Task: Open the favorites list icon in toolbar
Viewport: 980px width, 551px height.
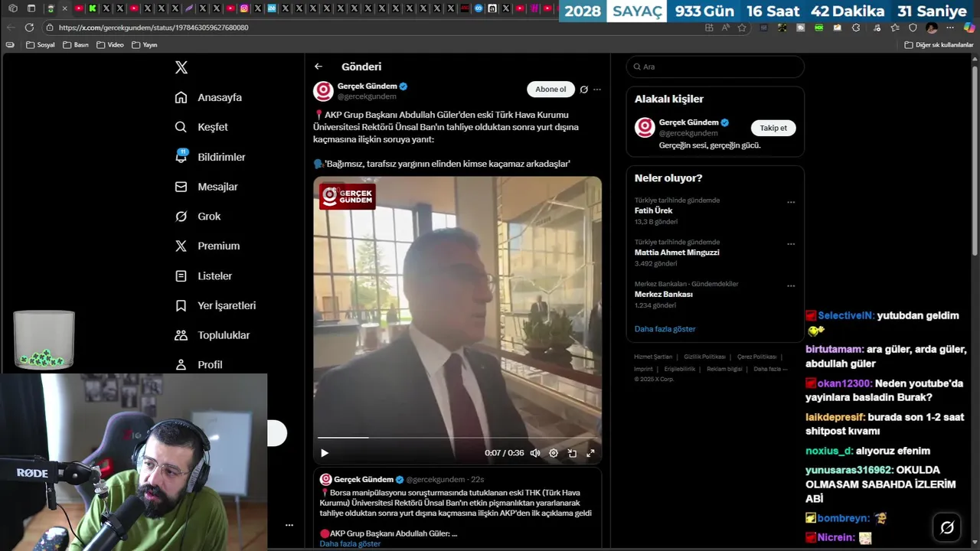Action: tap(895, 28)
